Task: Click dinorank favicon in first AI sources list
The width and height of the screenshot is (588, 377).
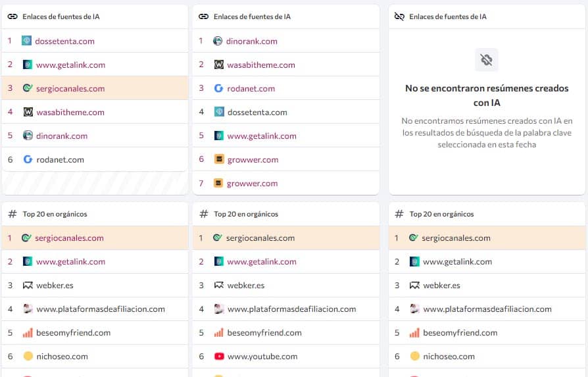Action: point(28,136)
